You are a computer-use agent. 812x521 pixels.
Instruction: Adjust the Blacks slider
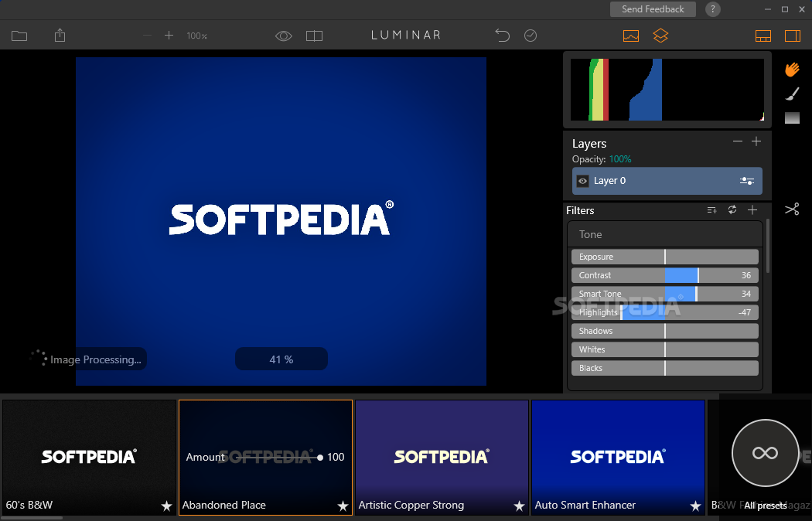pyautogui.click(x=665, y=369)
